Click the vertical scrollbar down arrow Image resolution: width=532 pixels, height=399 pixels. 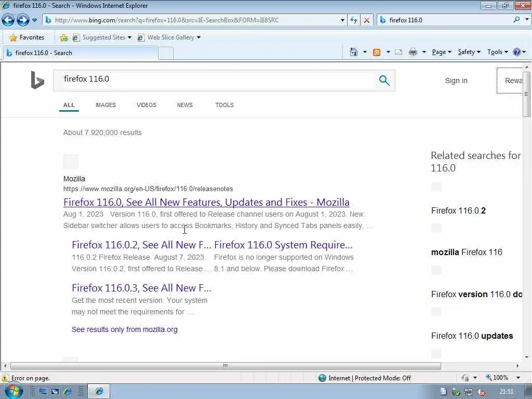tap(527, 357)
